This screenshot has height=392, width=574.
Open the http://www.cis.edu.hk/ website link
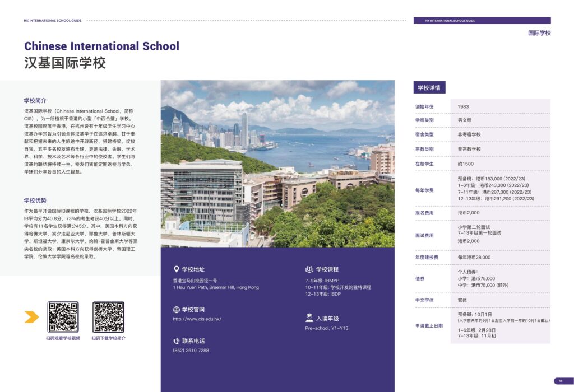197,319
